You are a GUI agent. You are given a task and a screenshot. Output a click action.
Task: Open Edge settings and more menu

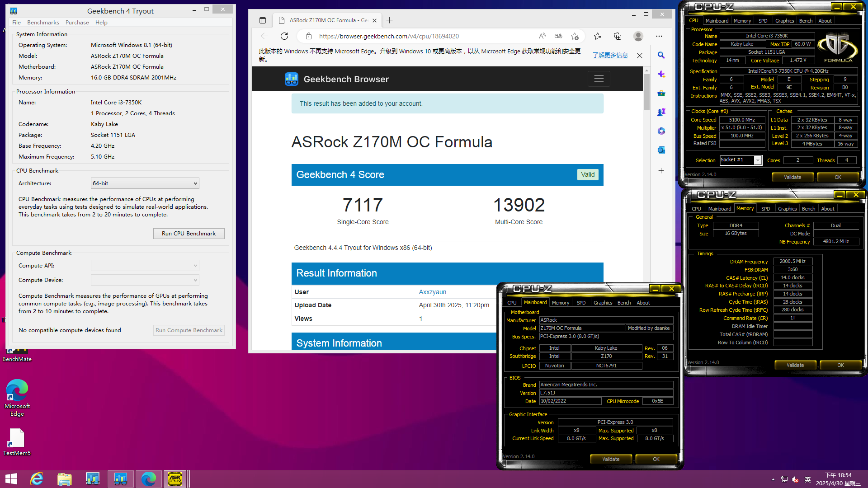(659, 36)
